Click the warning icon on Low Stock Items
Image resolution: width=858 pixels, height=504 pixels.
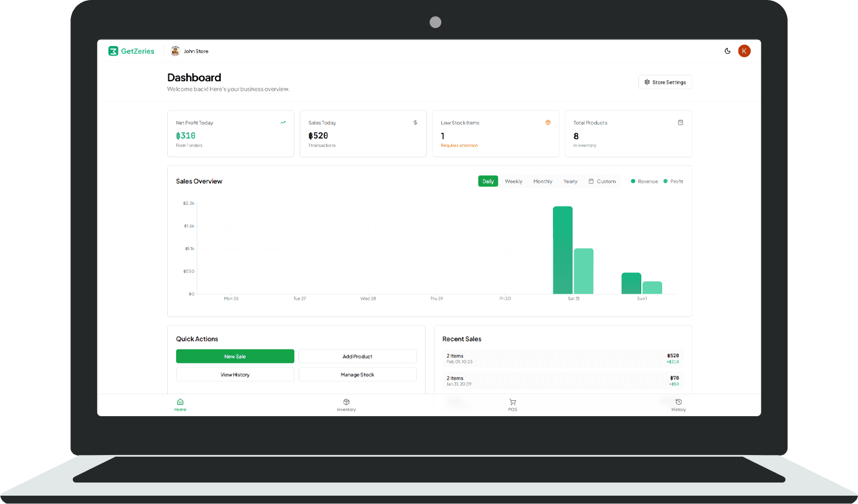[548, 122]
